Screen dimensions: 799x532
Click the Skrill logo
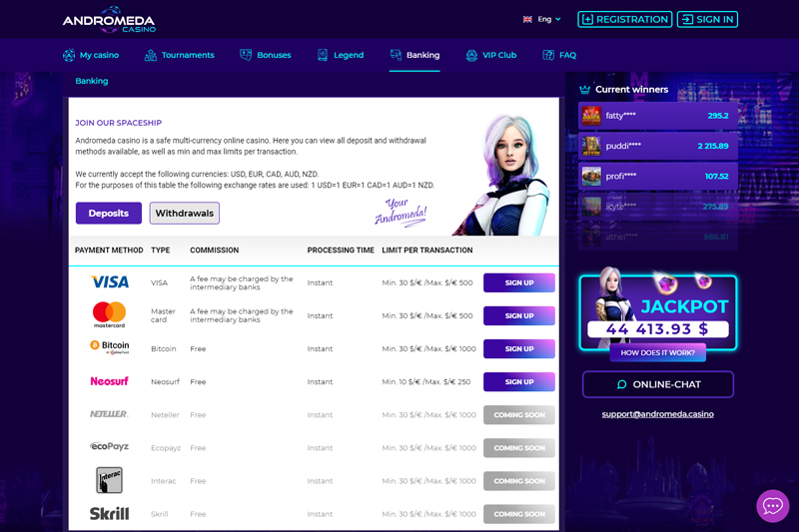tap(109, 513)
